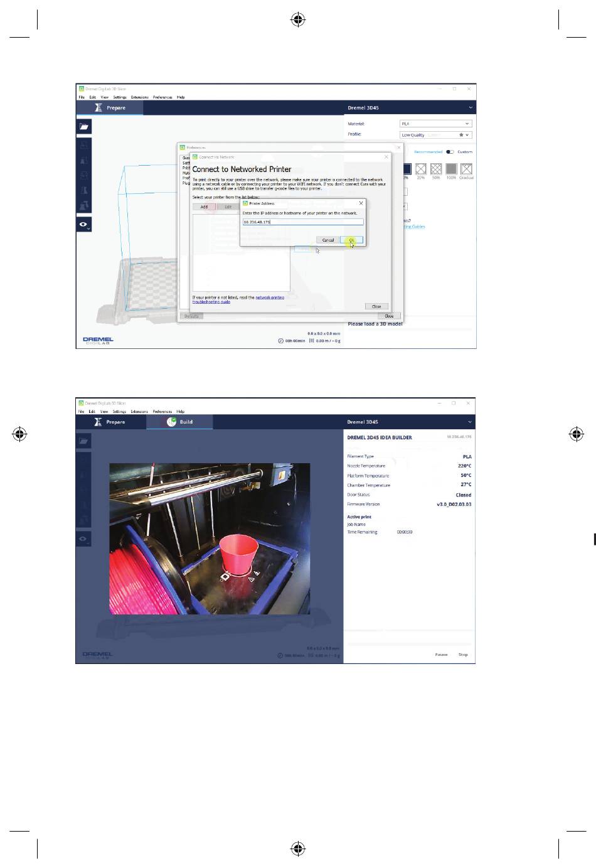Open the File menu in the Build screenshot
The image size is (596, 868).
82,412
